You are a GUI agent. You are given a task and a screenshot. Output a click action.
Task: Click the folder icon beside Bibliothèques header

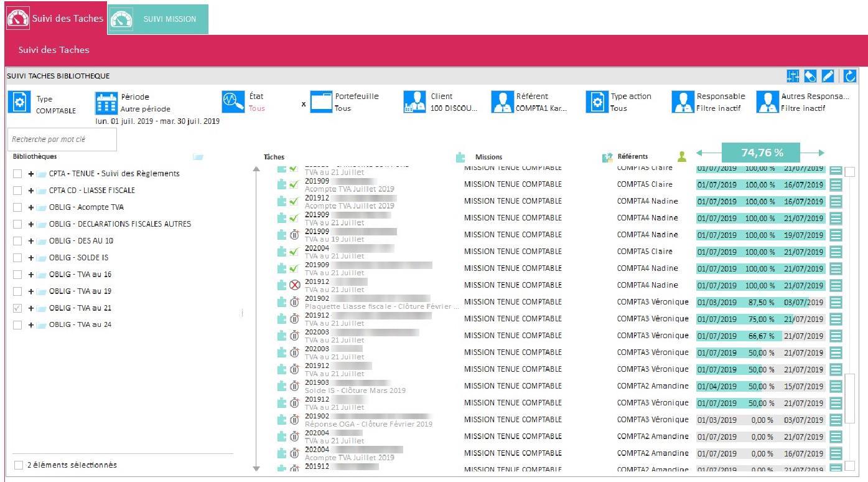click(198, 157)
